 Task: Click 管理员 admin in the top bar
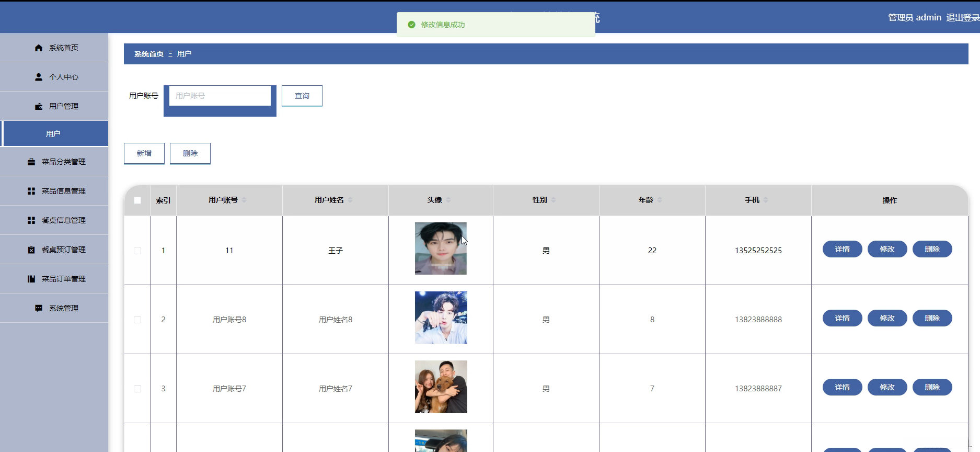point(915,18)
